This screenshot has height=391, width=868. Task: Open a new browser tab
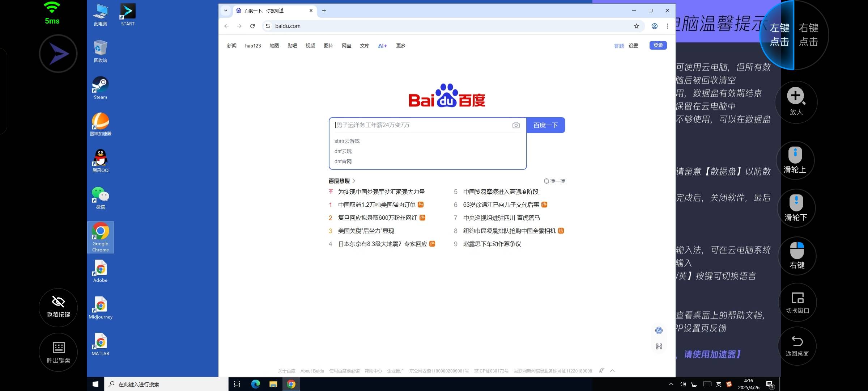pos(324,10)
